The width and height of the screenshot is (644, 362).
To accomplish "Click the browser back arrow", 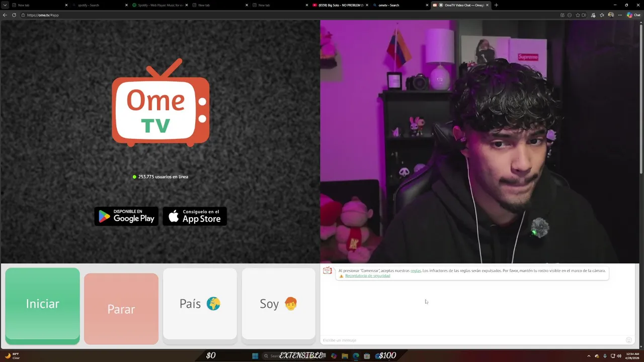I will (x=5, y=15).
